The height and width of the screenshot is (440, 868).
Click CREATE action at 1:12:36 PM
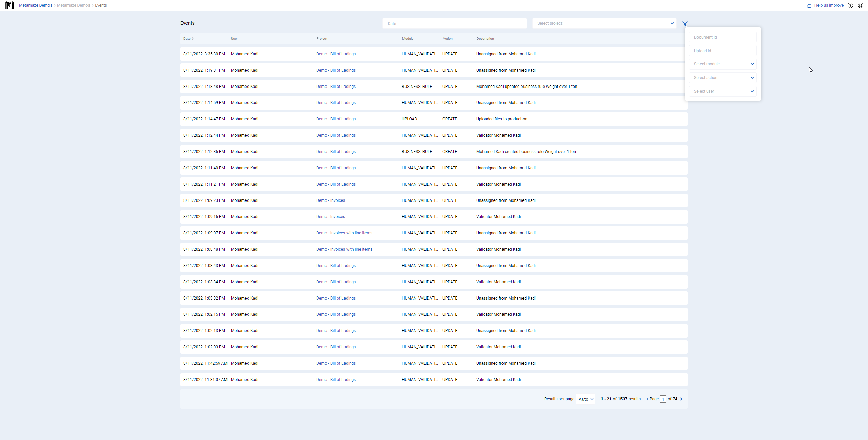tap(450, 152)
